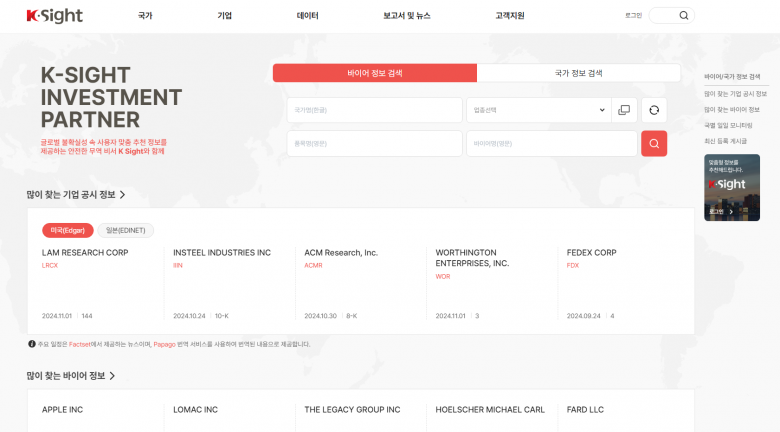Click the Papago link in notice
The height and width of the screenshot is (432, 780).
click(x=164, y=344)
